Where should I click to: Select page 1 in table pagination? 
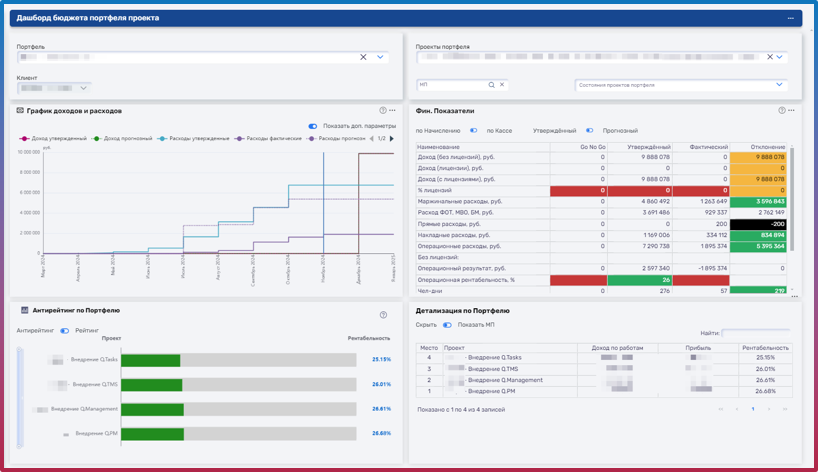pyautogui.click(x=753, y=409)
